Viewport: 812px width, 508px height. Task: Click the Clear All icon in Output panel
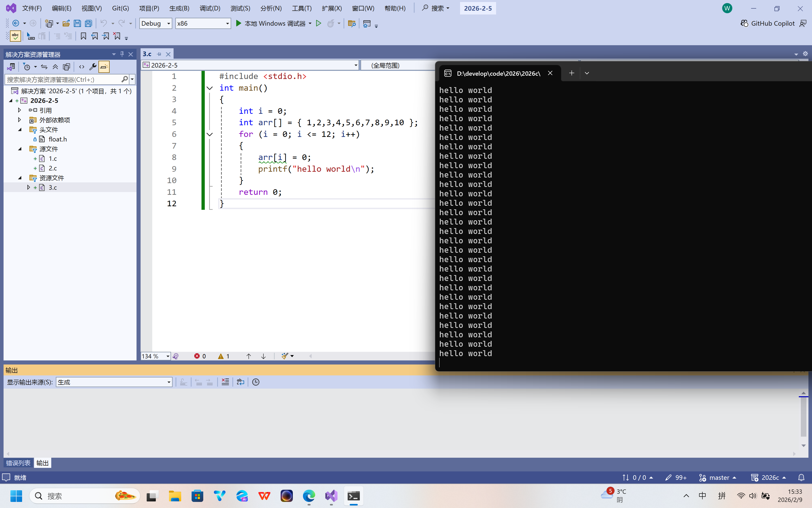pyautogui.click(x=225, y=382)
